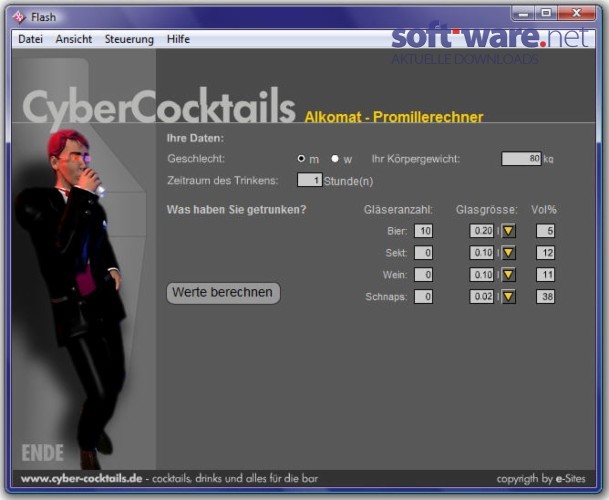609x500 pixels.
Task: Click the 'Glasgrösse:' column header
Action: [x=487, y=210]
